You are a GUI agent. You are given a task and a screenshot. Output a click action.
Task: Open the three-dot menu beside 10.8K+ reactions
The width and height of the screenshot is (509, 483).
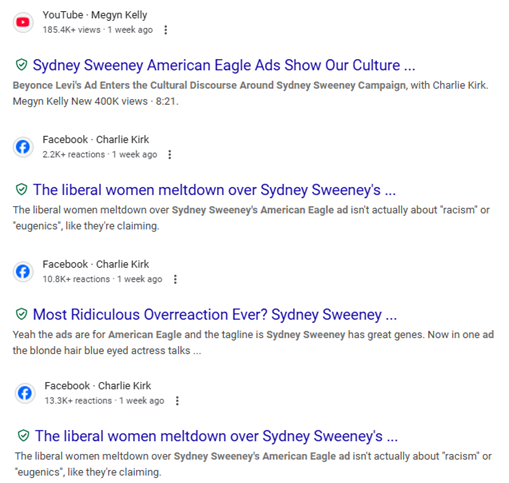pyautogui.click(x=175, y=279)
